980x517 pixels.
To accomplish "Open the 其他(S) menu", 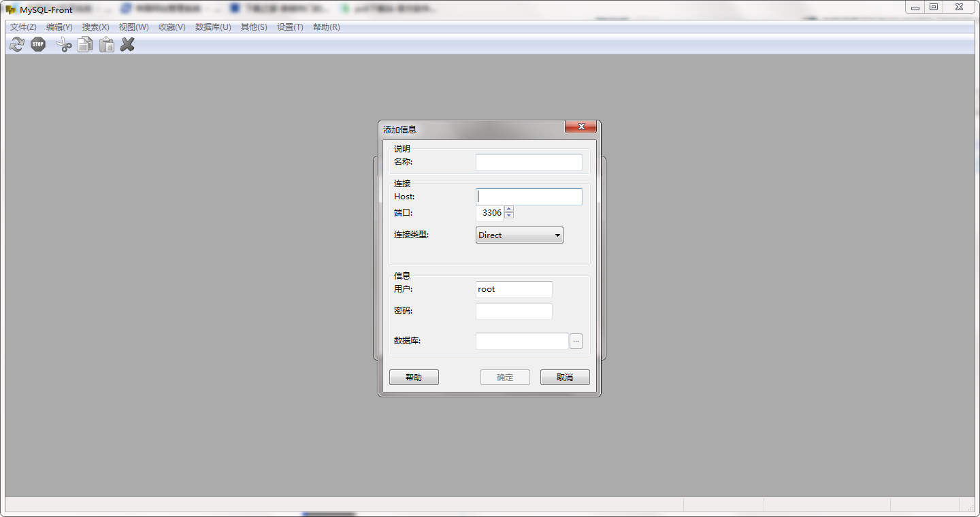I will coord(254,27).
